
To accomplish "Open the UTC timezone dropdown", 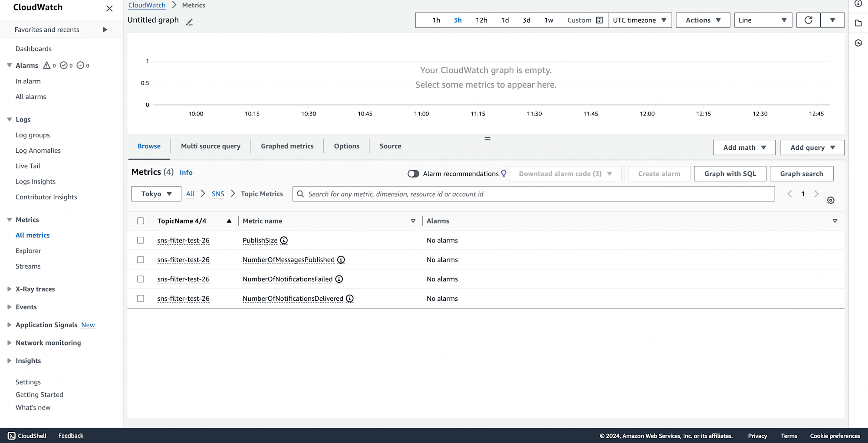I will point(640,20).
